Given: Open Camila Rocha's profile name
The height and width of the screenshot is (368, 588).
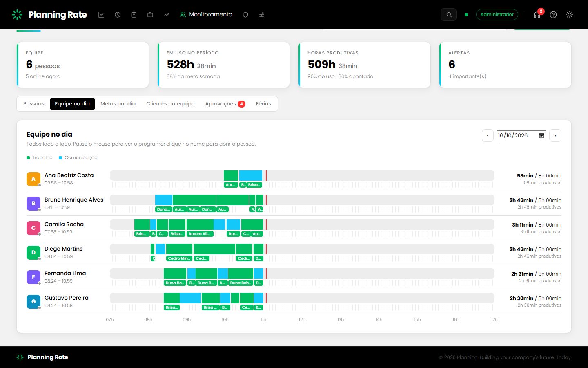Looking at the screenshot, I should pyautogui.click(x=64, y=224).
